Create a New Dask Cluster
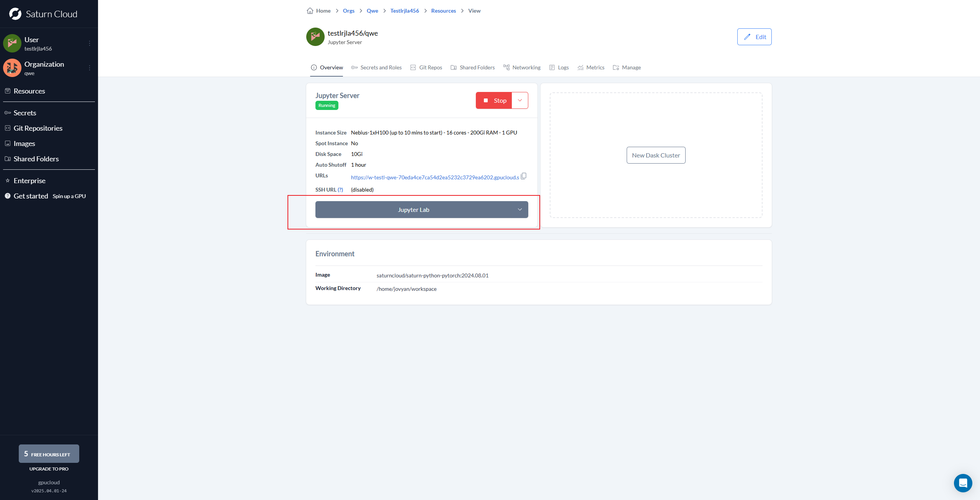Screen dimensions: 980x500 click(656, 155)
